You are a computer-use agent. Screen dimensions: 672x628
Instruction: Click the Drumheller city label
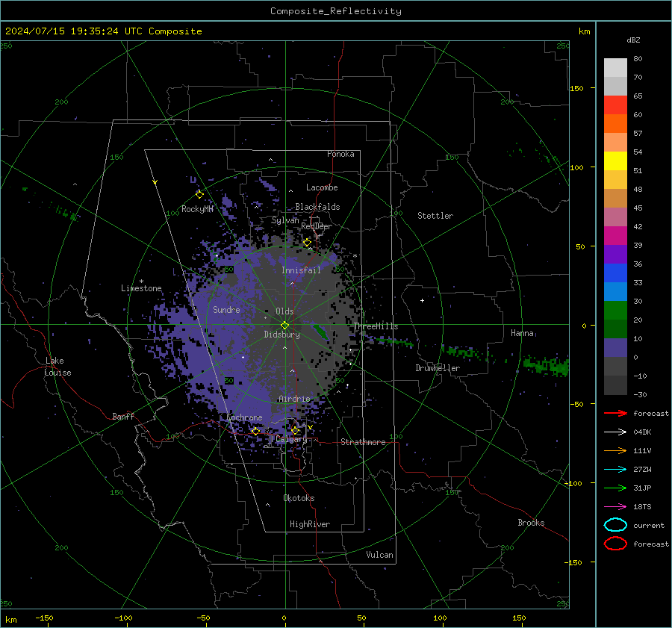(x=438, y=368)
